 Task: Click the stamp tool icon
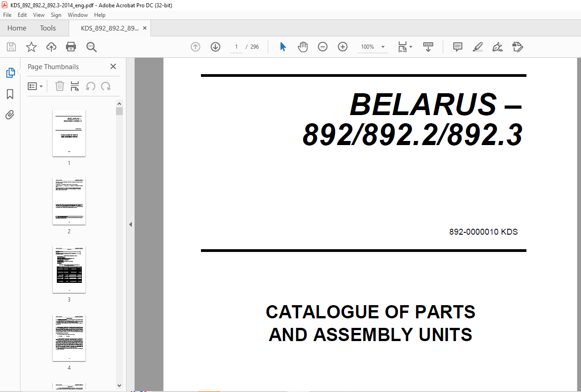(x=518, y=47)
